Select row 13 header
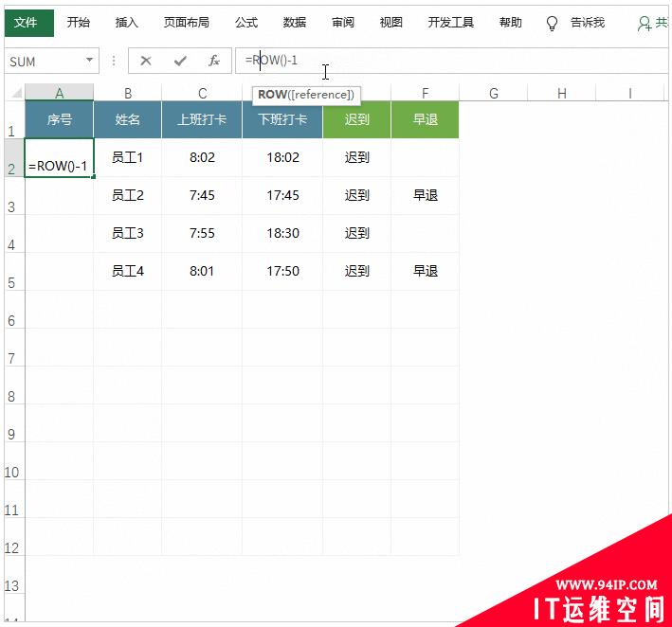The width and height of the screenshot is (672, 627). [x=14, y=575]
